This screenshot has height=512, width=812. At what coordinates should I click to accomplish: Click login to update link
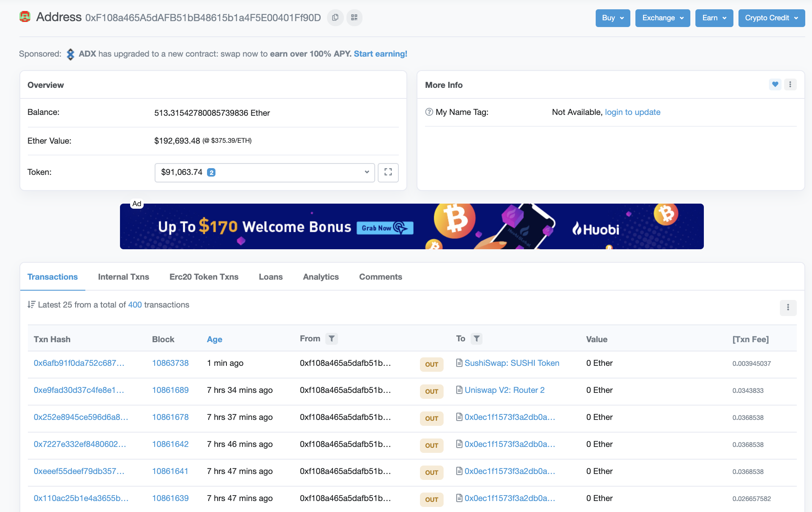coord(632,112)
